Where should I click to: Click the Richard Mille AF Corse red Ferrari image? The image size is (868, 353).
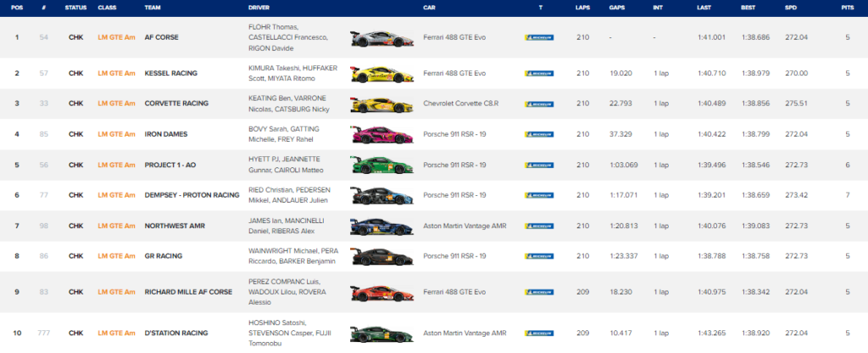tap(381, 293)
